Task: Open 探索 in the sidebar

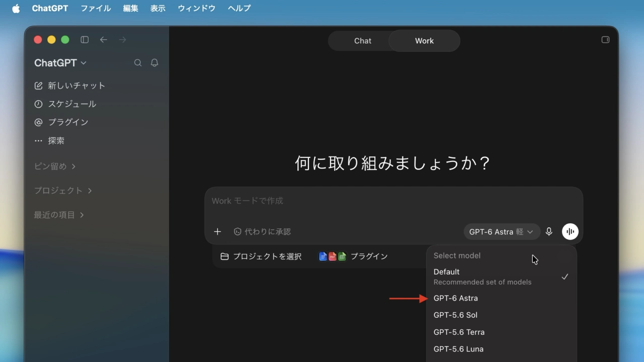Action: click(x=49, y=141)
